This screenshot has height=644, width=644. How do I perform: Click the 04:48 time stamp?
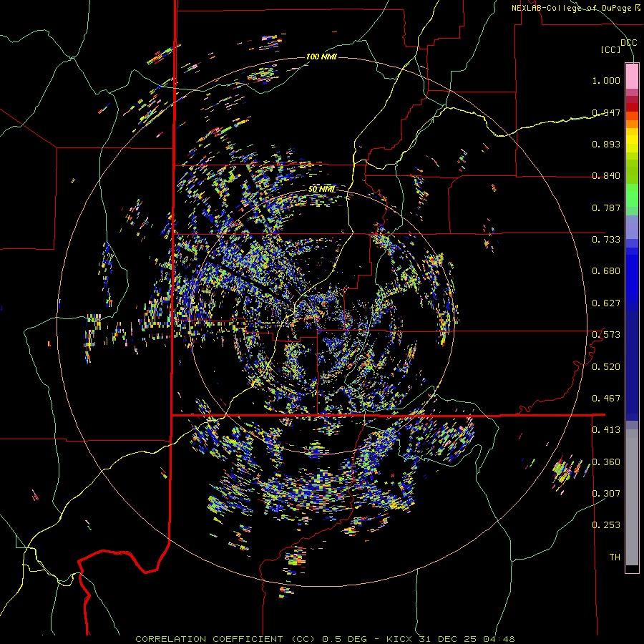coord(498,639)
